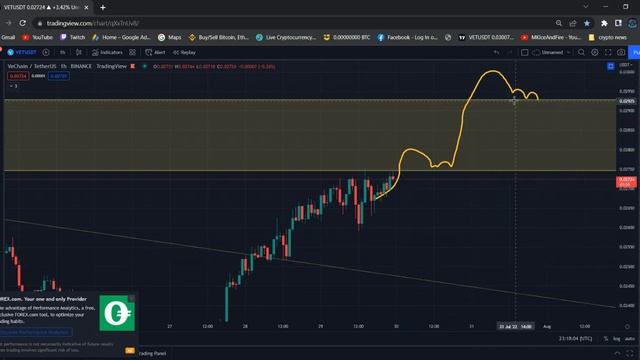This screenshot has height=360, width=640.
Task: Open the tab search chevron in title bar
Action: tap(586, 7)
